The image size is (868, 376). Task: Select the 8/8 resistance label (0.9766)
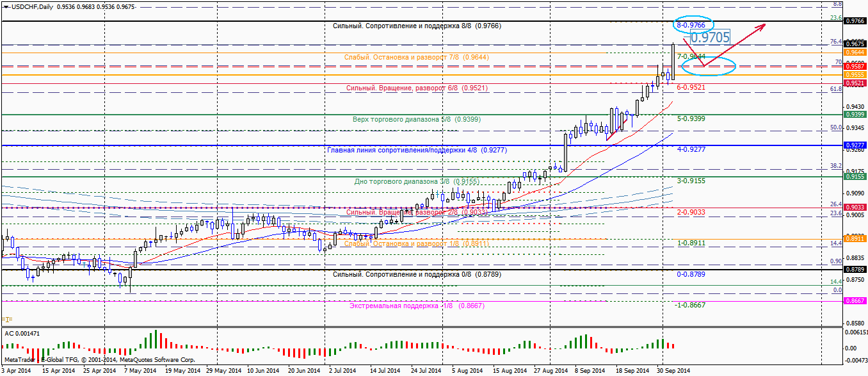[x=417, y=26]
